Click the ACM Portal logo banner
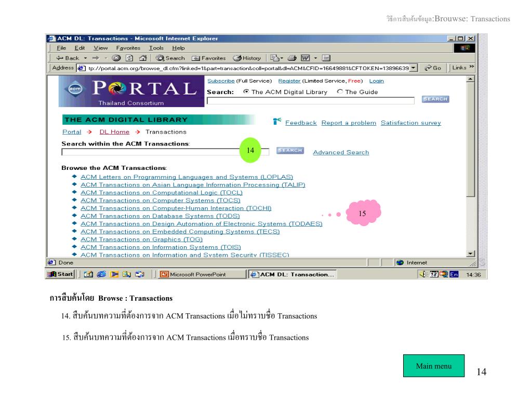Screen dimensions: 532x399 pos(131,91)
